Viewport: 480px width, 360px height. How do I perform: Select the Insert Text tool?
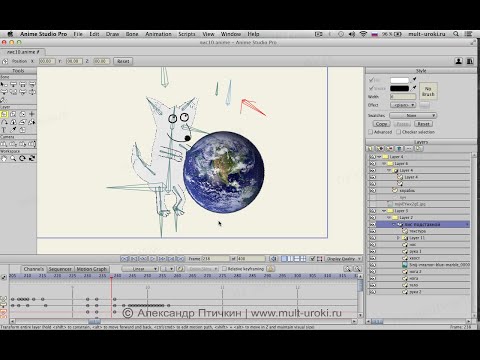(4, 130)
